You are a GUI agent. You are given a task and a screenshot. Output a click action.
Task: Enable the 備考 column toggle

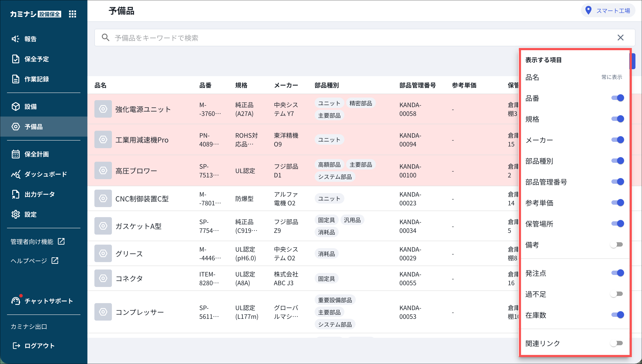tap(616, 244)
